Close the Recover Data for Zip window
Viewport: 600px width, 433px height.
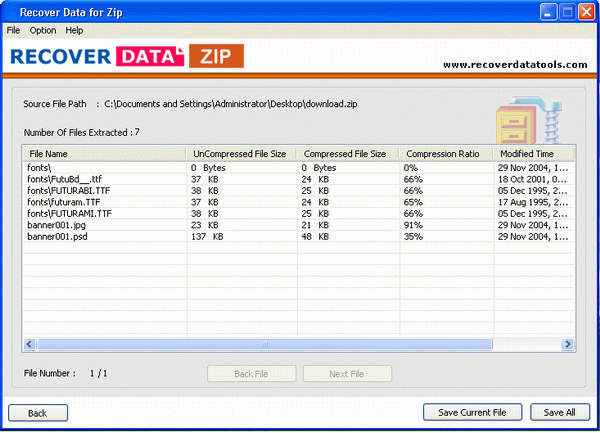(584, 11)
